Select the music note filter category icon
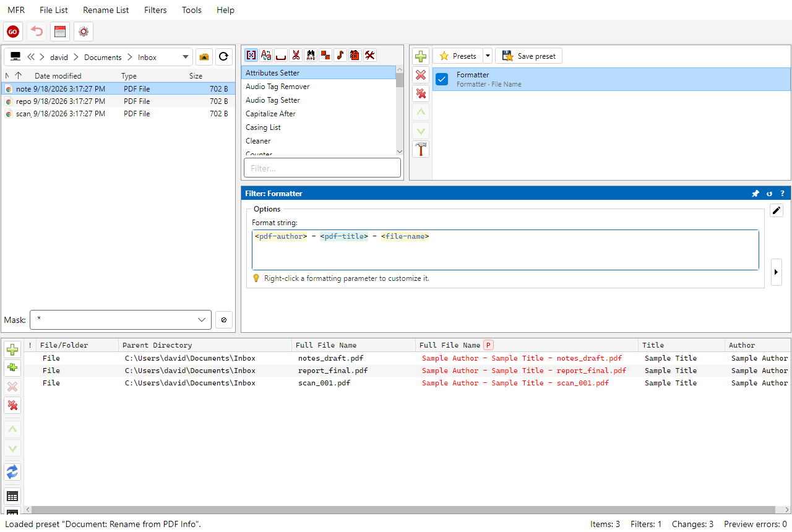 [340, 55]
